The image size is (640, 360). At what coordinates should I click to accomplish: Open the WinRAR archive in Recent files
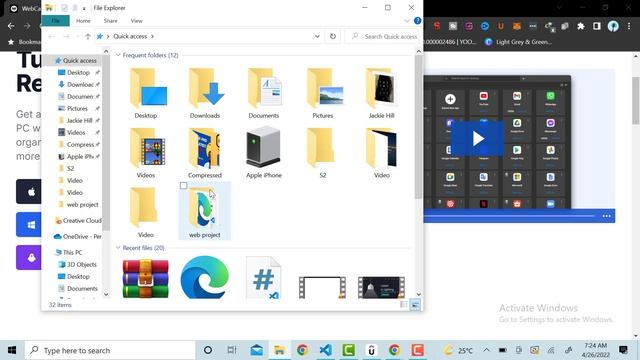(146, 279)
